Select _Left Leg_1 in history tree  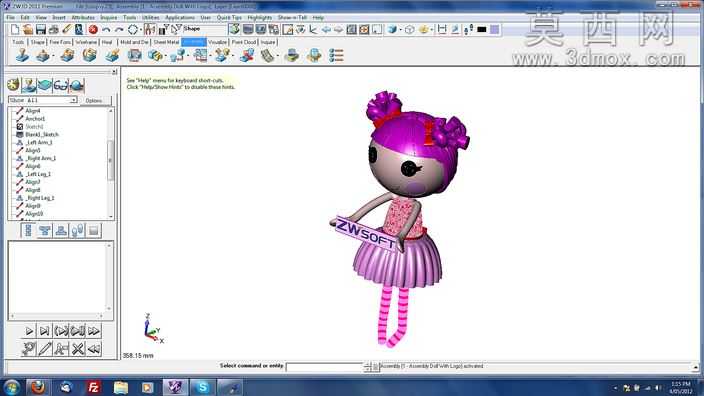click(38, 174)
